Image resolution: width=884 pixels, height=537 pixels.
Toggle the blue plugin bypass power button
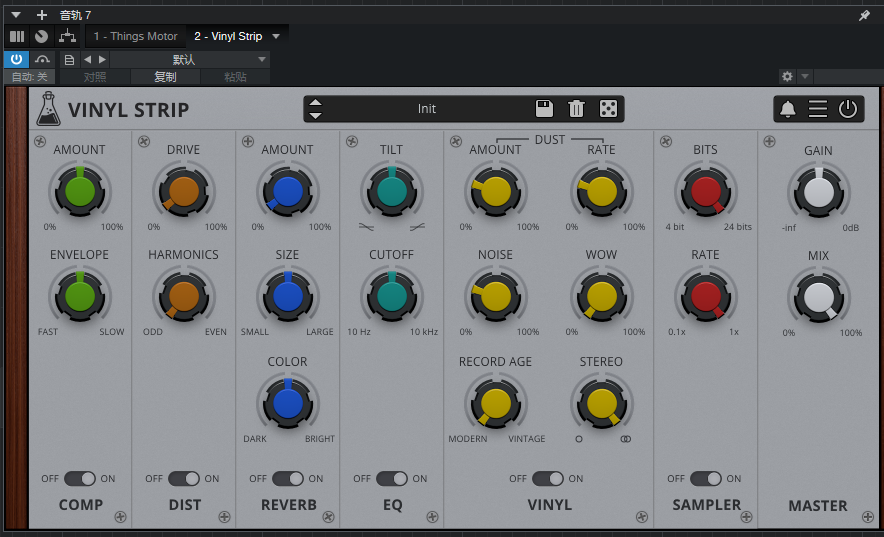(16, 59)
